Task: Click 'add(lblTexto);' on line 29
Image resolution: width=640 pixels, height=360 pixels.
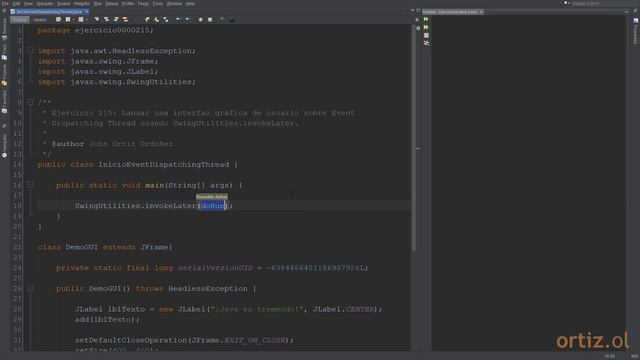Action: click(107, 319)
